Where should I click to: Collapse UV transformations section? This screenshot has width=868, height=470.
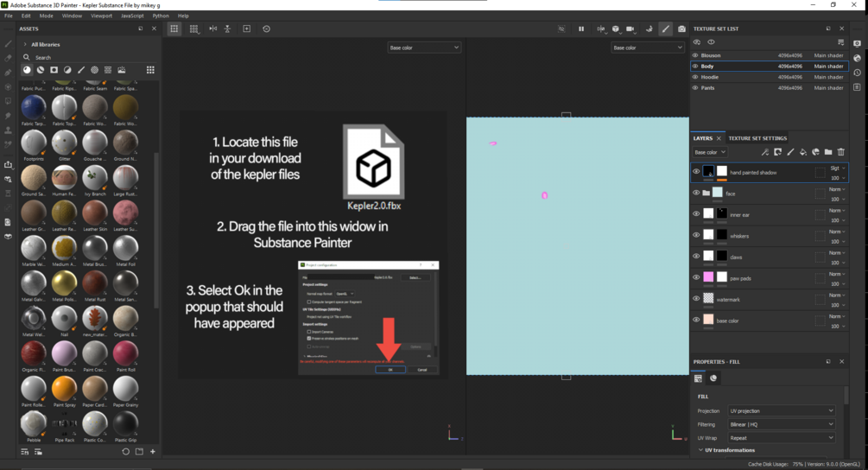point(700,450)
